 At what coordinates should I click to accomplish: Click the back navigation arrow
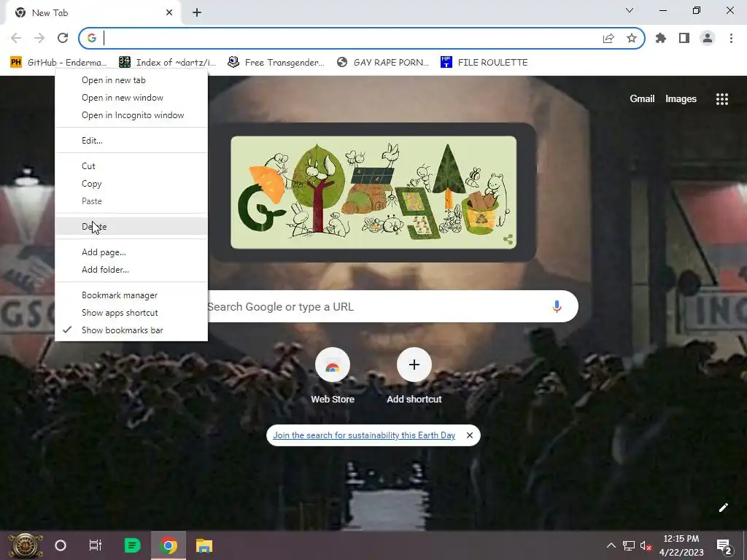(16, 38)
